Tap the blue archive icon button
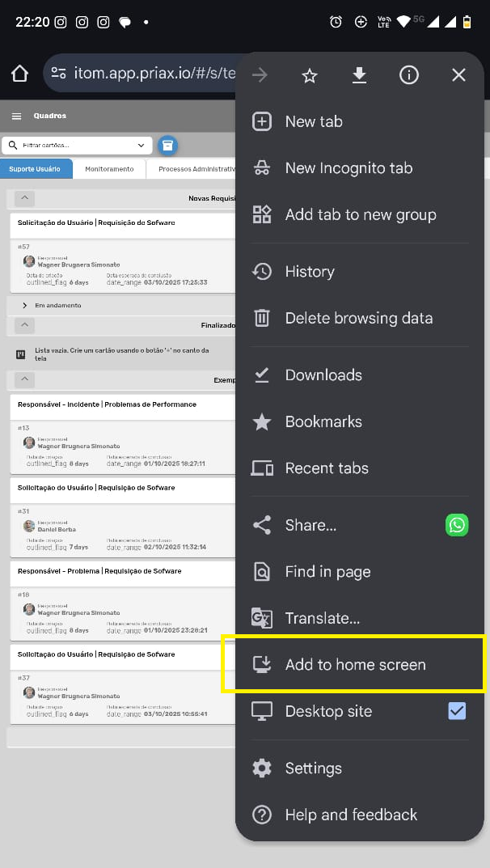The image size is (490, 868). [167, 146]
